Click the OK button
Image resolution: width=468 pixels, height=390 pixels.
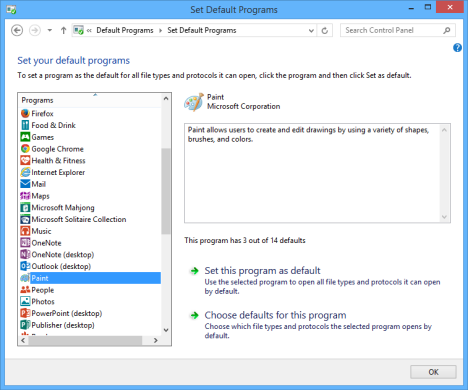tap(433, 372)
